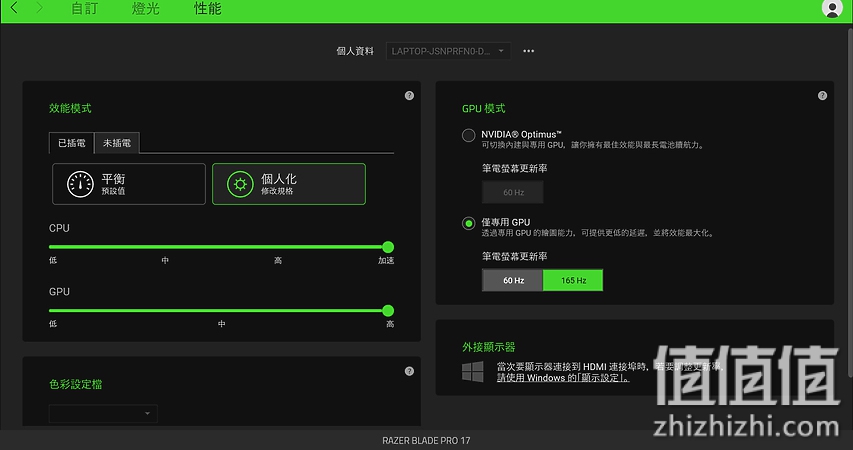Click the CPU slider handle at 加速
The image size is (853, 450).
tap(388, 247)
